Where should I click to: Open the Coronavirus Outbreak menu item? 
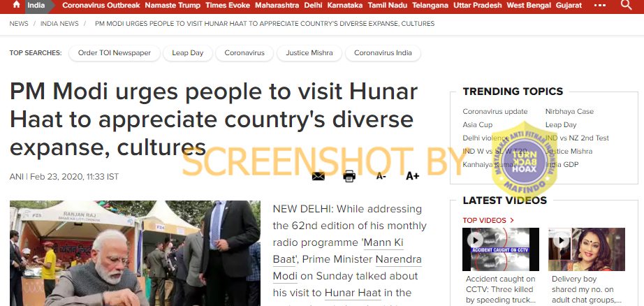click(101, 6)
